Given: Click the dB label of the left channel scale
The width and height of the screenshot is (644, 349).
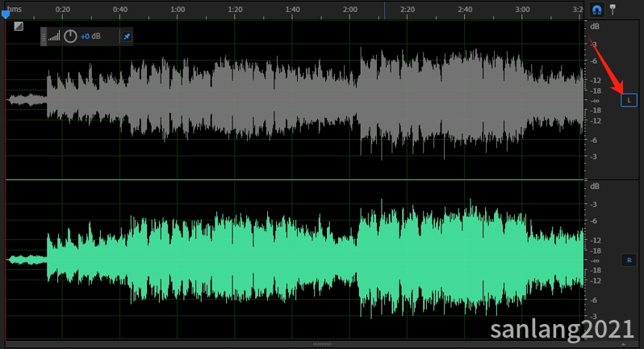Looking at the screenshot, I should pyautogui.click(x=596, y=27).
